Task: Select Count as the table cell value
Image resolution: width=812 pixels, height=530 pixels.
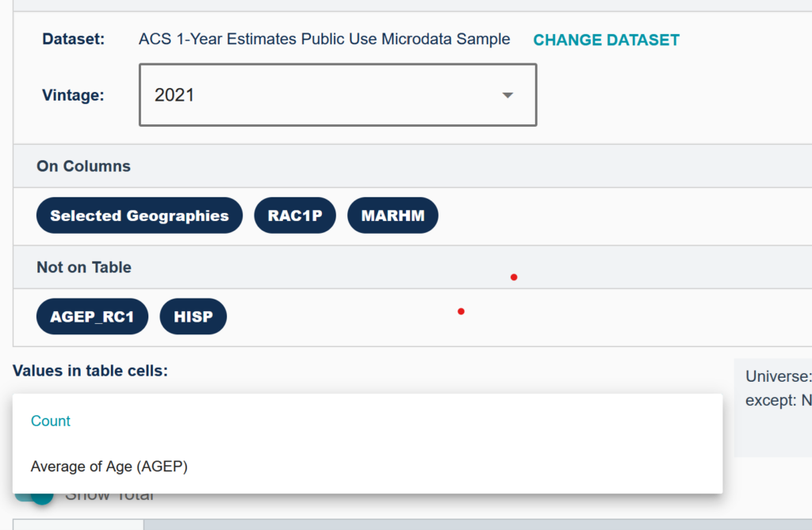Action: point(51,421)
